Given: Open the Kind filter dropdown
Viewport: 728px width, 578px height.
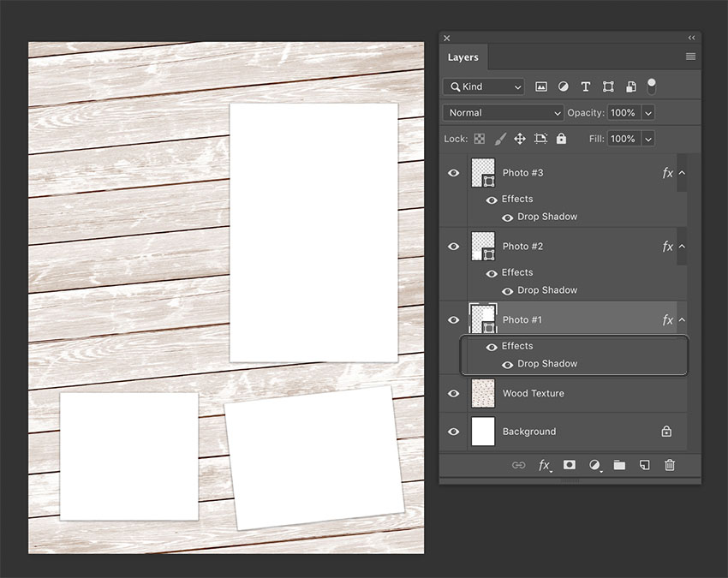Looking at the screenshot, I should (x=484, y=86).
